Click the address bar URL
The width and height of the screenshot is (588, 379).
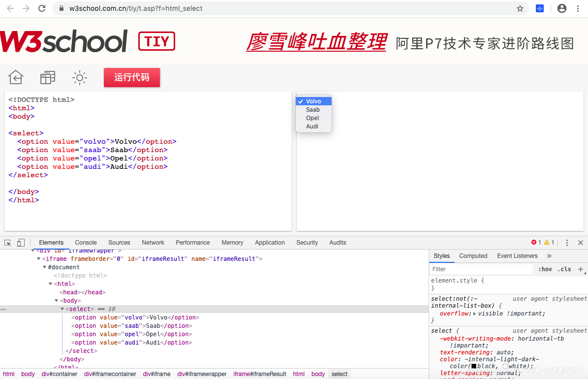pos(136,8)
